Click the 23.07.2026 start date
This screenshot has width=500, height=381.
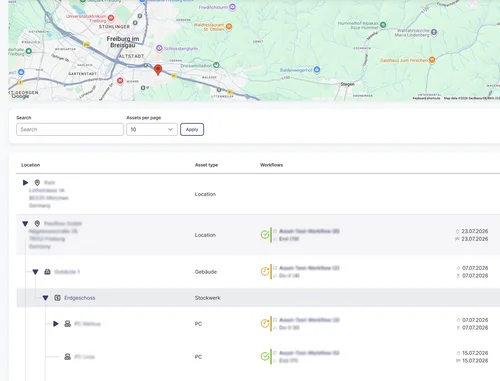pos(475,231)
